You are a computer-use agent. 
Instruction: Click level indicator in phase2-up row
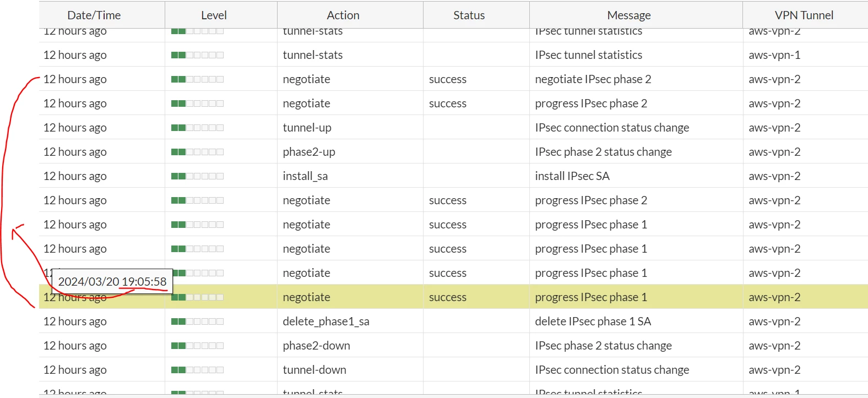pos(197,152)
